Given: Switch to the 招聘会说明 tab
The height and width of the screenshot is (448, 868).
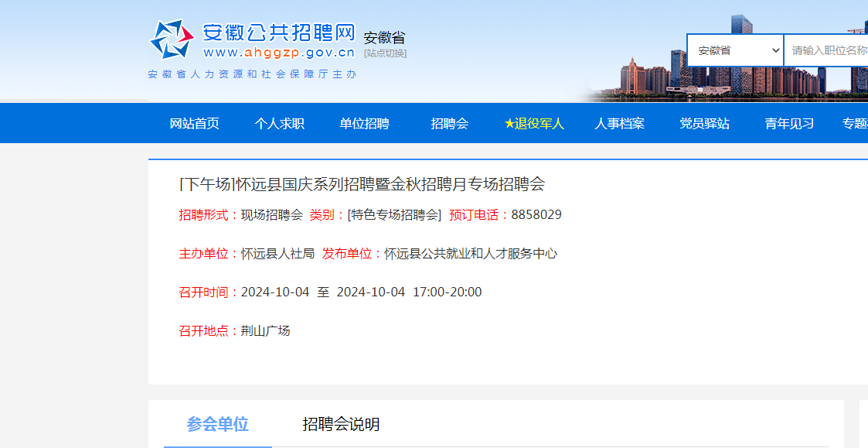Looking at the screenshot, I should point(341,424).
